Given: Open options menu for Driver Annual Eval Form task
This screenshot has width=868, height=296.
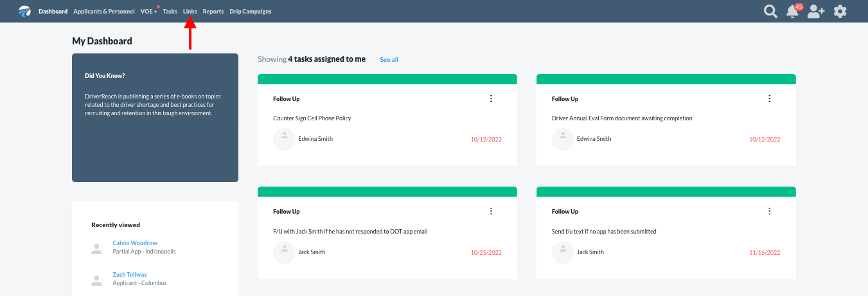Looking at the screenshot, I should 770,98.
